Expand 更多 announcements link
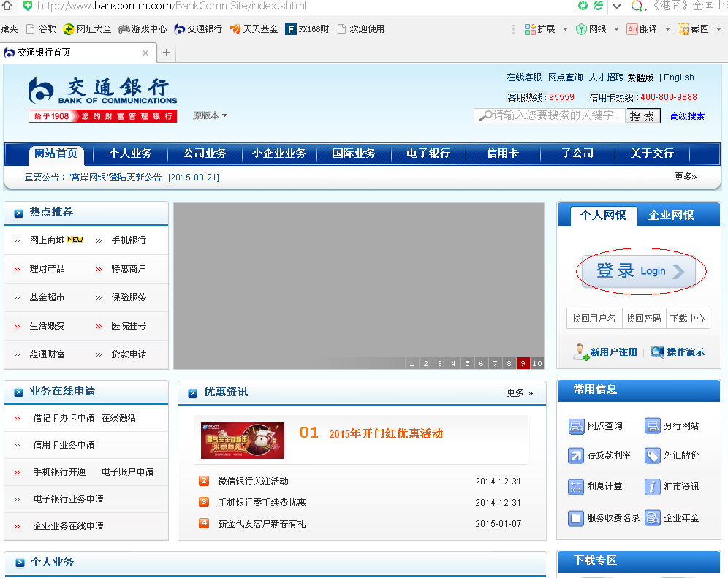 point(686,176)
